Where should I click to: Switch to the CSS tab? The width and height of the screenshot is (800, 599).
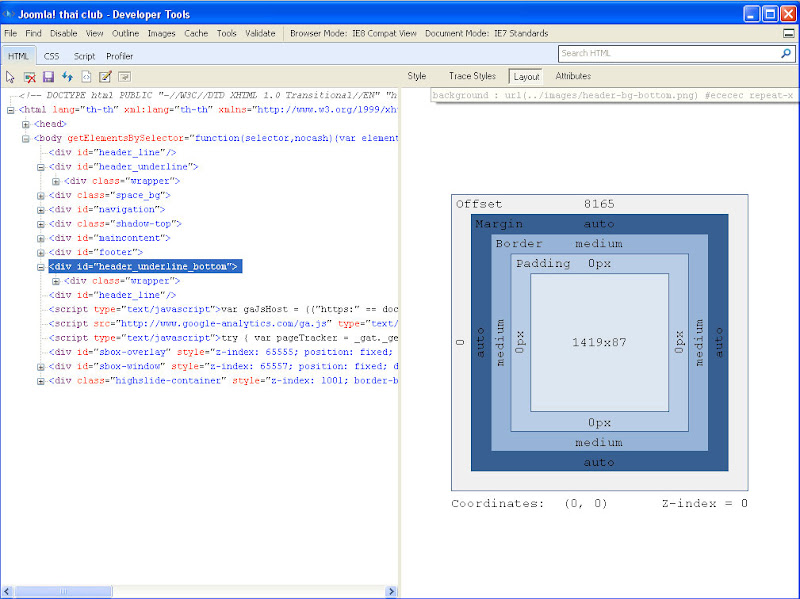coord(51,56)
